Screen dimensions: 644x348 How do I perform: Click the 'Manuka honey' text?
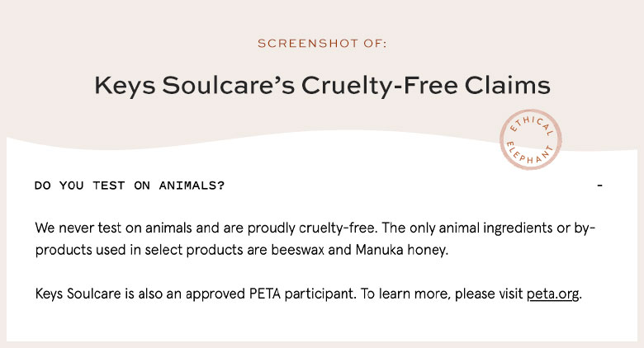pos(402,250)
